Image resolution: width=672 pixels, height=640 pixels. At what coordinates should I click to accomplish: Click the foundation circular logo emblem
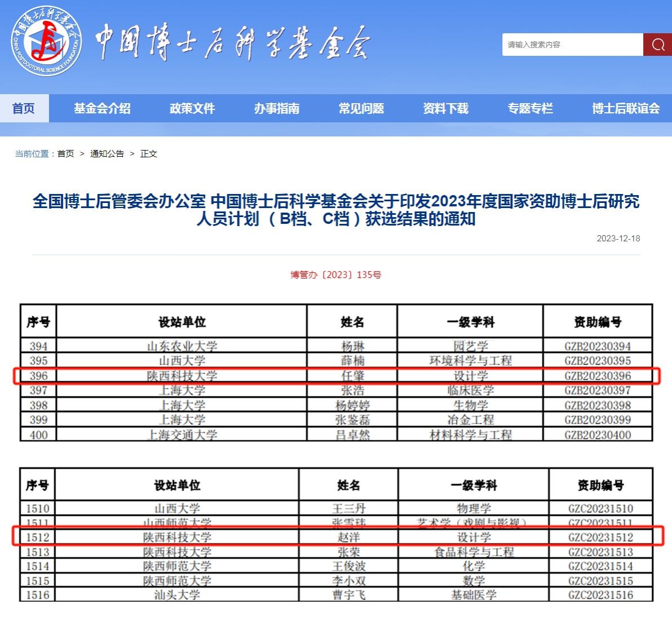tap(46, 41)
